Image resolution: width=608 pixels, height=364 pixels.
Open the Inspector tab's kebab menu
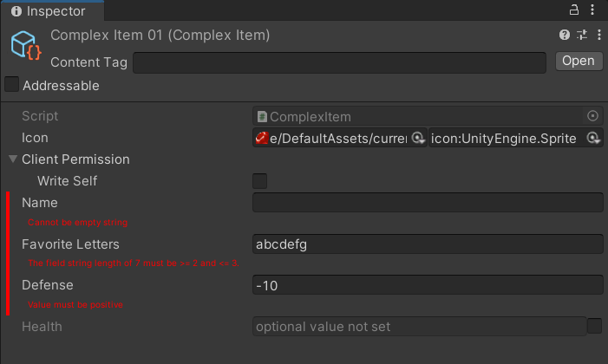594,10
